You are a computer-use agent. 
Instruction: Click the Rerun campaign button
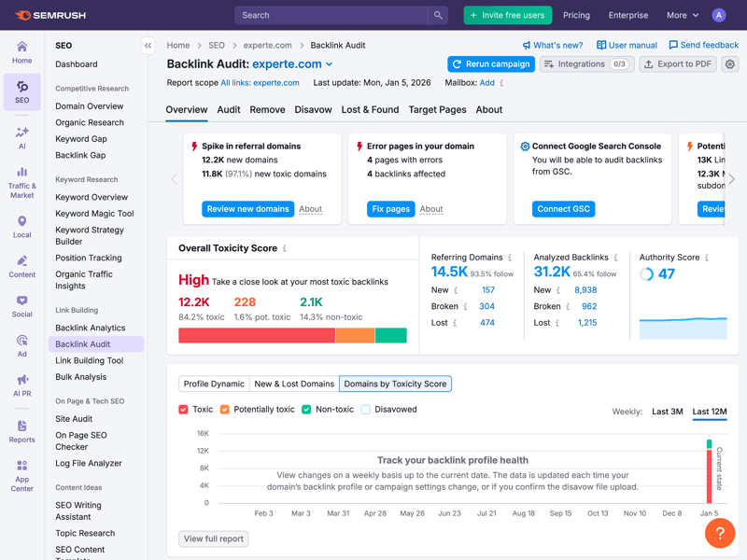click(490, 64)
